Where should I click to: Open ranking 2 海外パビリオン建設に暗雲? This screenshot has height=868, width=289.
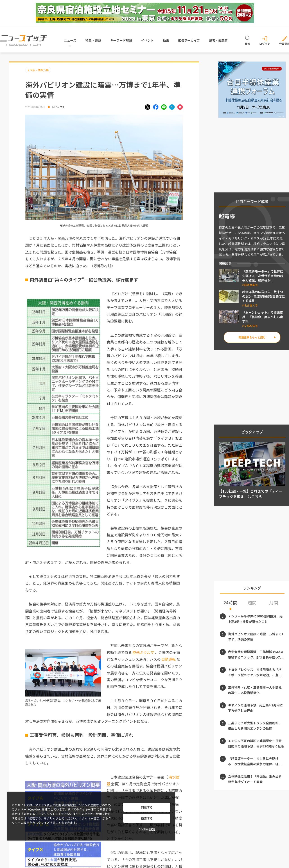pyautogui.click(x=256, y=637)
